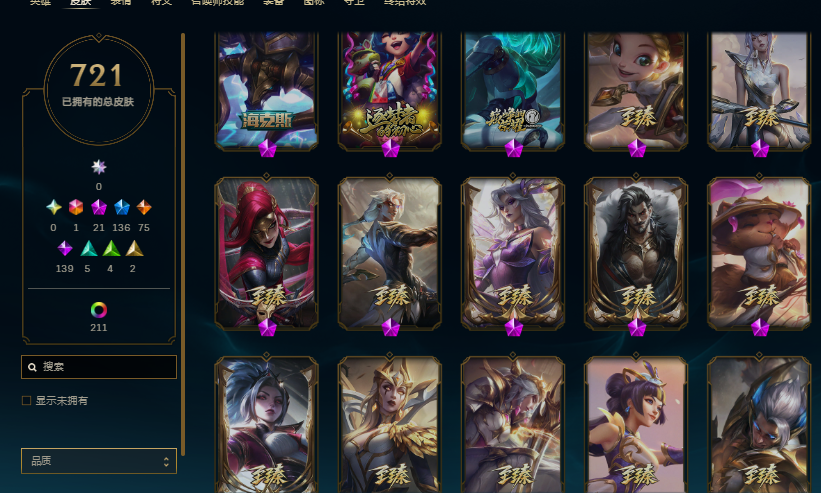The image size is (821, 493).
Task: Click the blue gem icon showing 136
Action: [121, 207]
